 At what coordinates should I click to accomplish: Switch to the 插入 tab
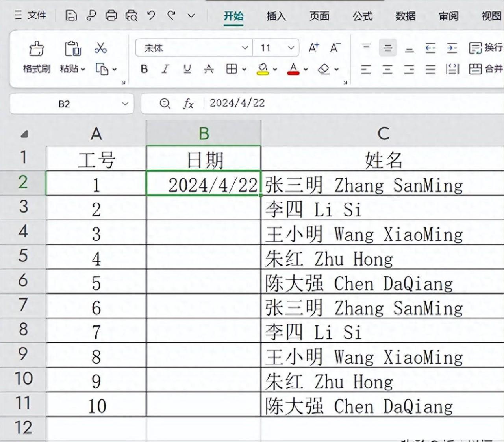(x=276, y=16)
